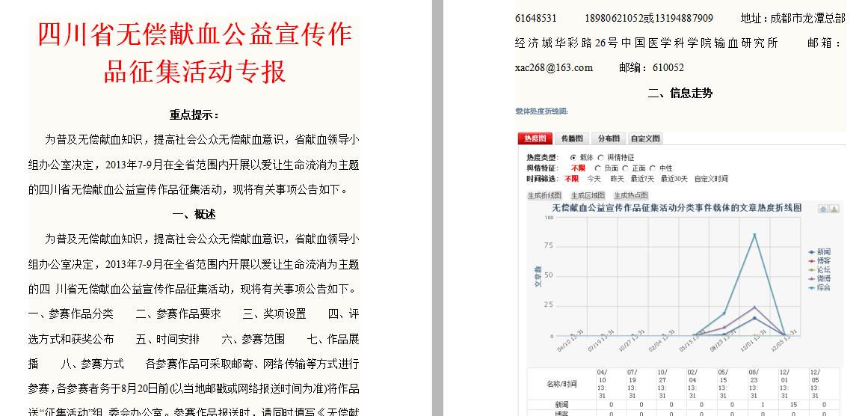The image size is (868, 416).
Task: Open the 分布图 tab
Action: coord(609,138)
